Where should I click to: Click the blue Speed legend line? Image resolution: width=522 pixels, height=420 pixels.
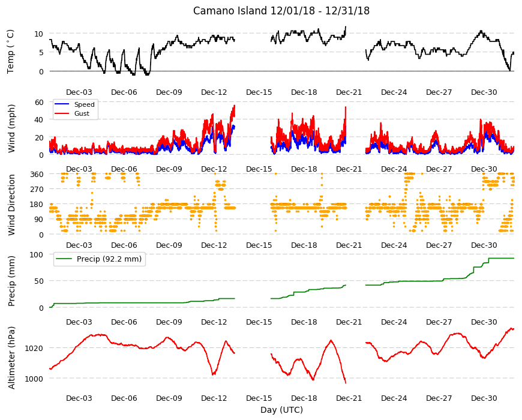[62, 104]
